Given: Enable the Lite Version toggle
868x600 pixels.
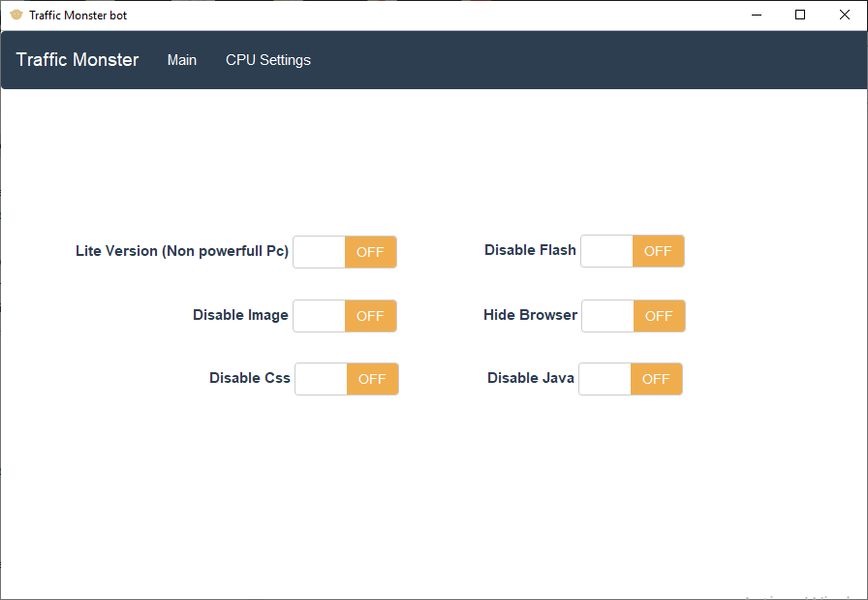Looking at the screenshot, I should tap(345, 252).
